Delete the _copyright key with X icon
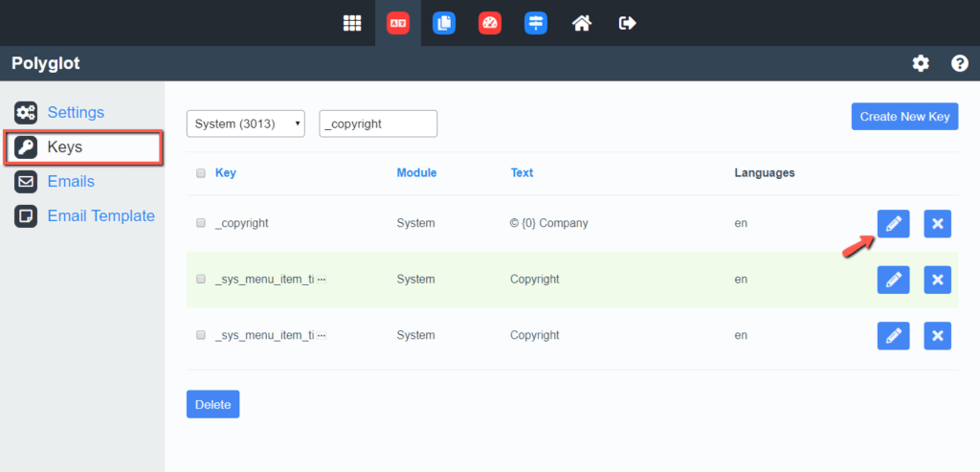This screenshot has height=472, width=980. click(938, 223)
